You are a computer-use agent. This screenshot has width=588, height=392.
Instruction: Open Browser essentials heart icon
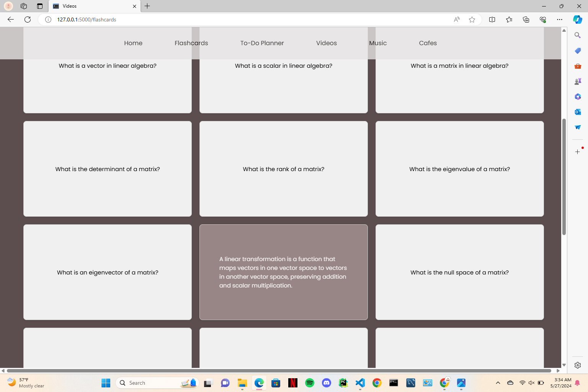pos(543,20)
